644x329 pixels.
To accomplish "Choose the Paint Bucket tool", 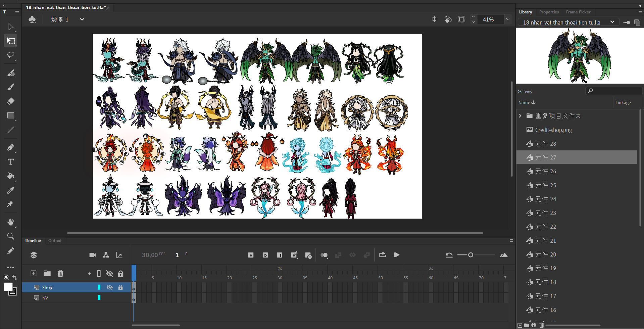I will click(x=11, y=176).
